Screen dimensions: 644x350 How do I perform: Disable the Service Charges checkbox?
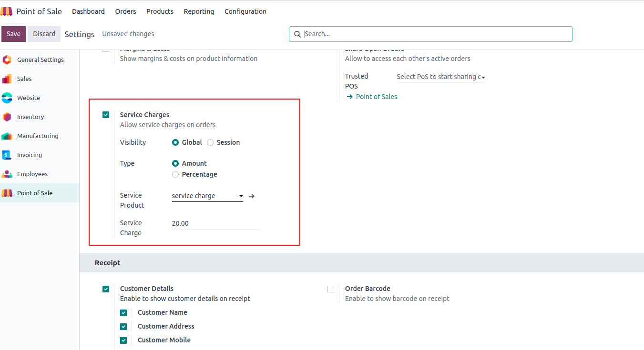click(106, 115)
